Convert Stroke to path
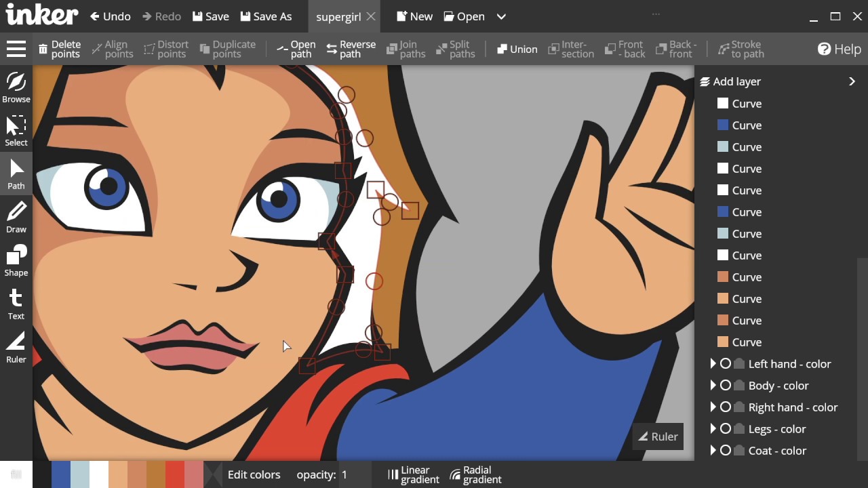 pyautogui.click(x=741, y=49)
